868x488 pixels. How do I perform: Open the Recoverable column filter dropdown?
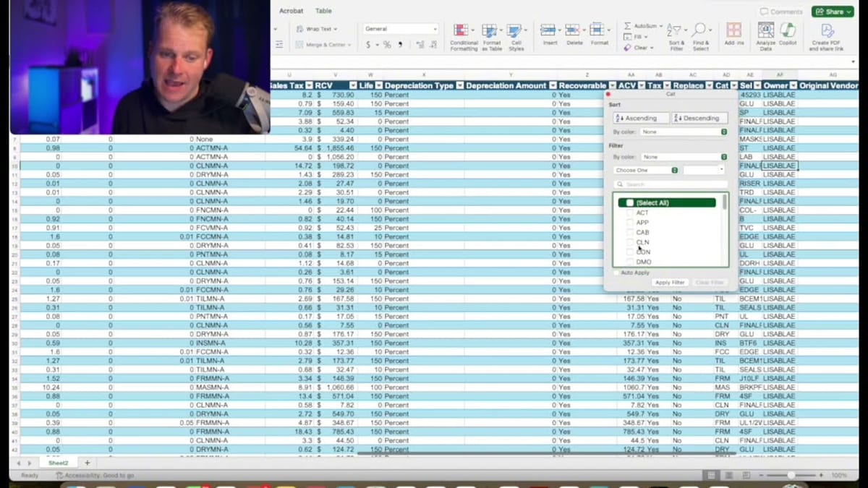pos(612,85)
